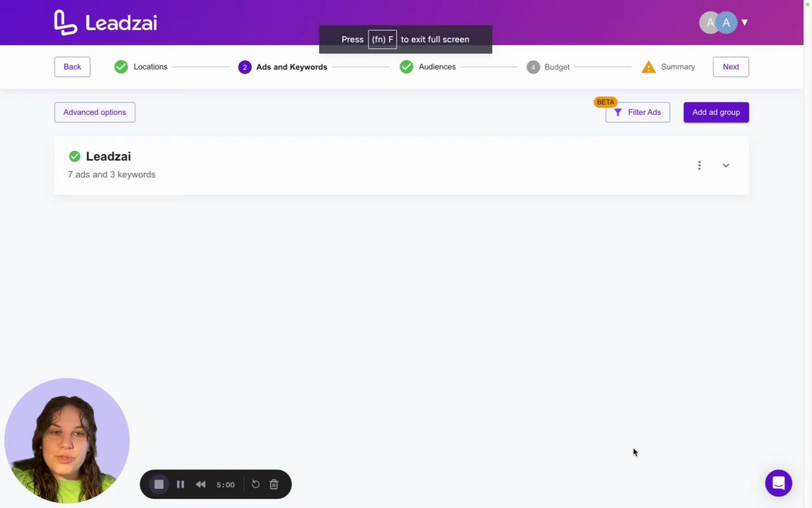
Task: Click the recording timer showing 5:00
Action: click(x=225, y=485)
